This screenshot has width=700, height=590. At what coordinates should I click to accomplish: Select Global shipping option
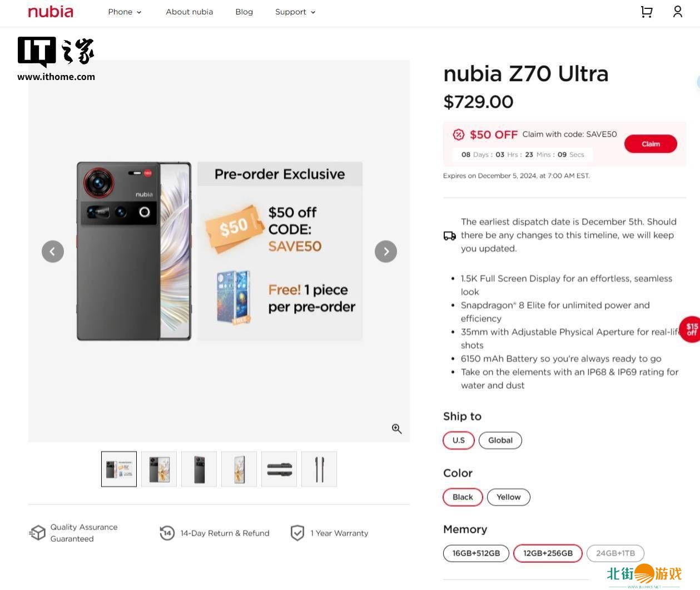[x=500, y=441]
